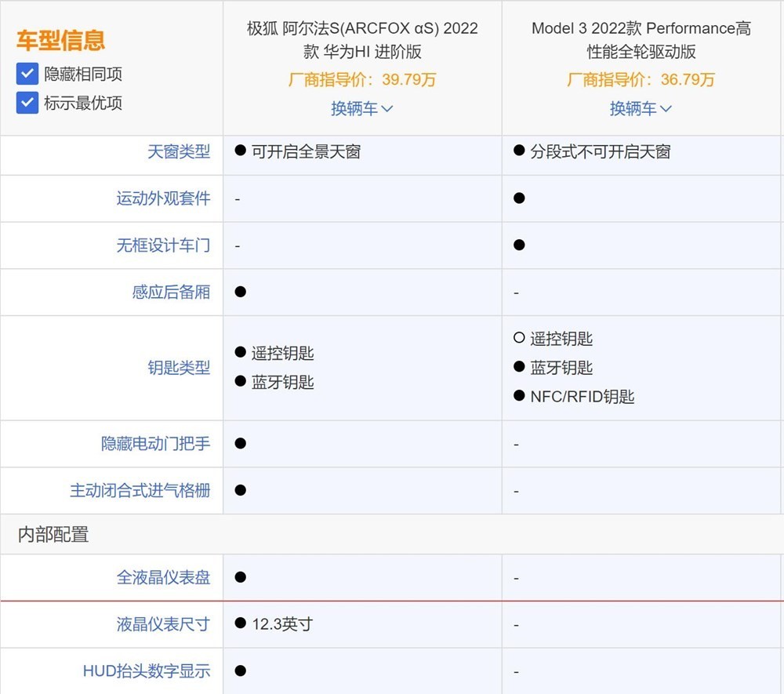Click the 无框设计车门 label

point(163,245)
